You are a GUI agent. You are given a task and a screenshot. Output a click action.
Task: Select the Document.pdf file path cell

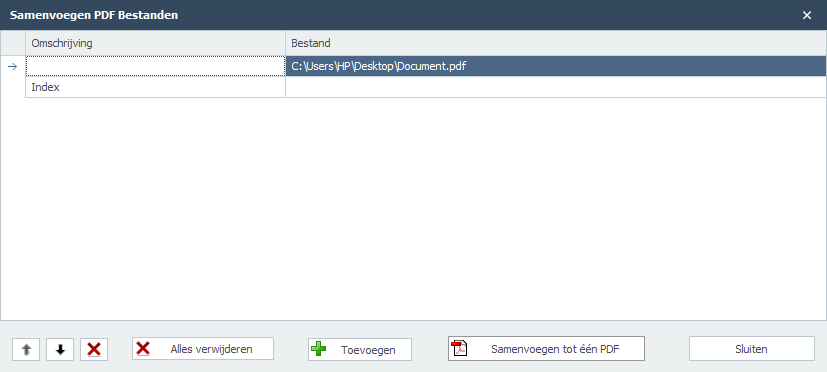[556, 66]
